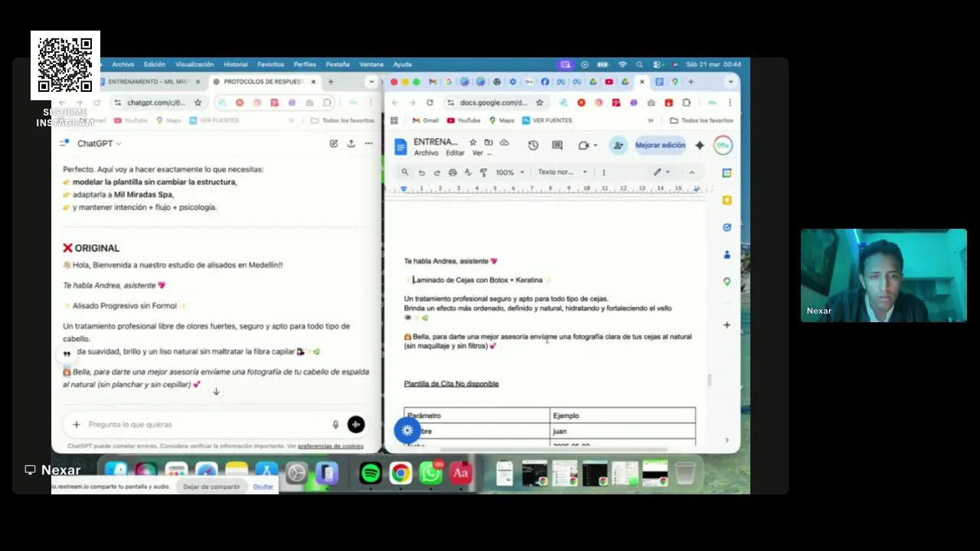The height and width of the screenshot is (551, 980).
Task: Click Dejar de compartir button
Action: coord(211,487)
